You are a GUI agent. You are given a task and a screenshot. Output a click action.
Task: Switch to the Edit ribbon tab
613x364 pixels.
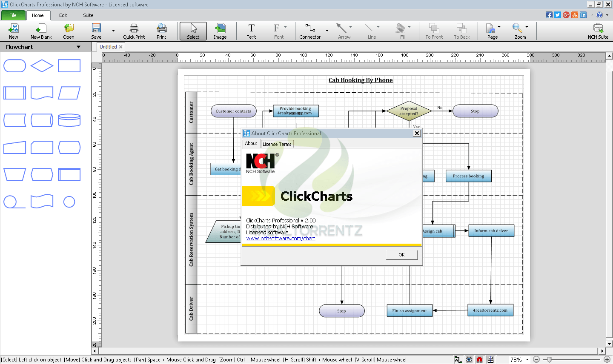(63, 15)
